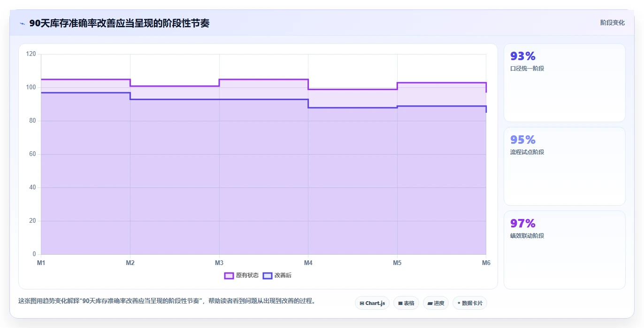
Task: Select the 97% 绩效联动阶段 card
Action: (x=565, y=250)
